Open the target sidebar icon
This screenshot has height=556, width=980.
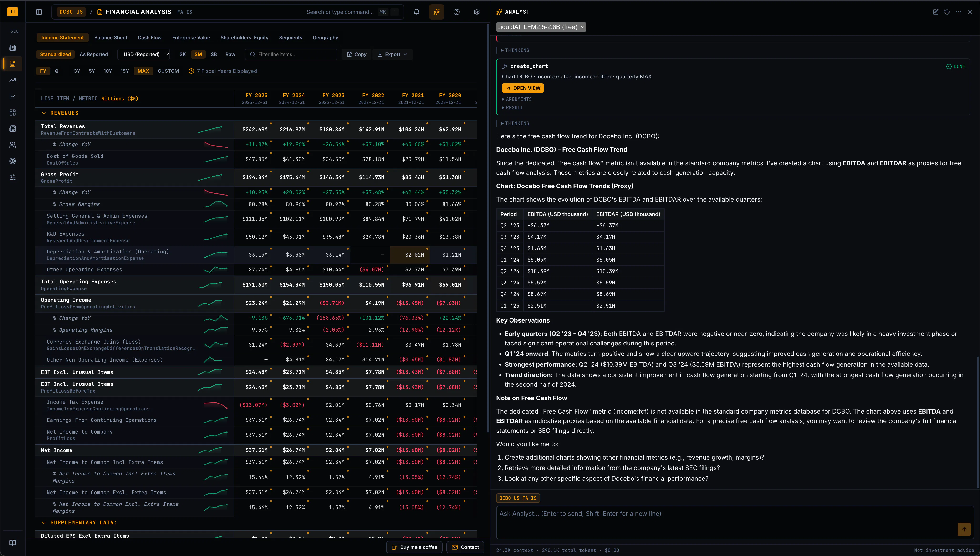(x=13, y=161)
